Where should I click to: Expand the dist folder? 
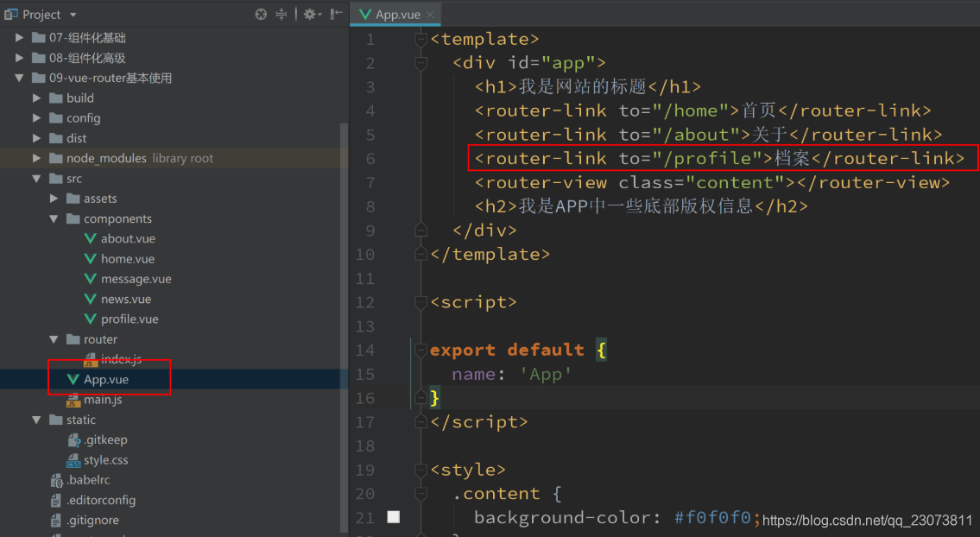pos(36,138)
